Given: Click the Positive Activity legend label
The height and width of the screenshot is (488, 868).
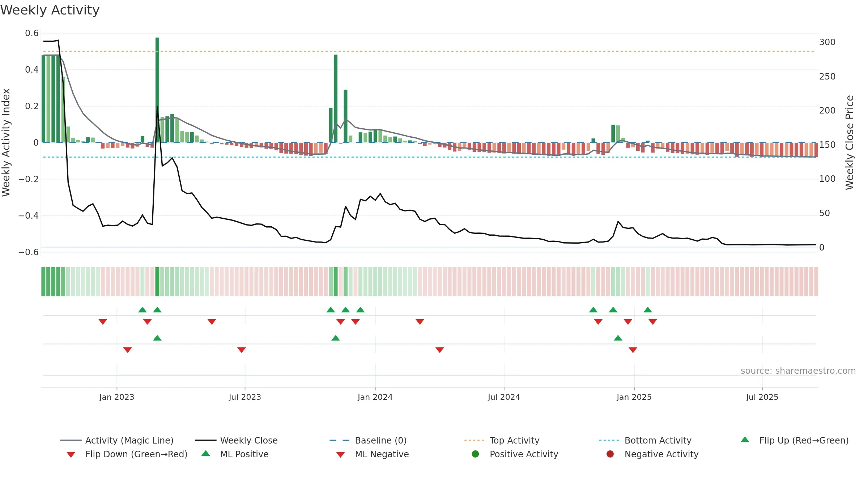Looking at the screenshot, I should pos(524,454).
